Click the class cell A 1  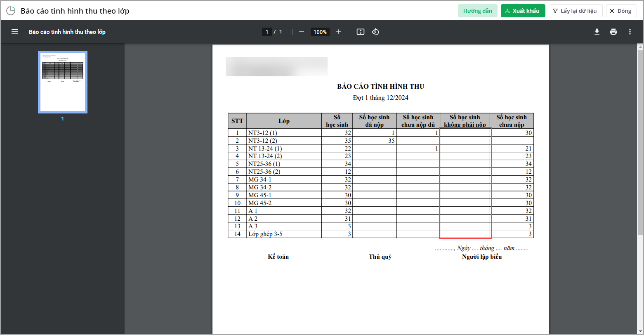(x=284, y=210)
